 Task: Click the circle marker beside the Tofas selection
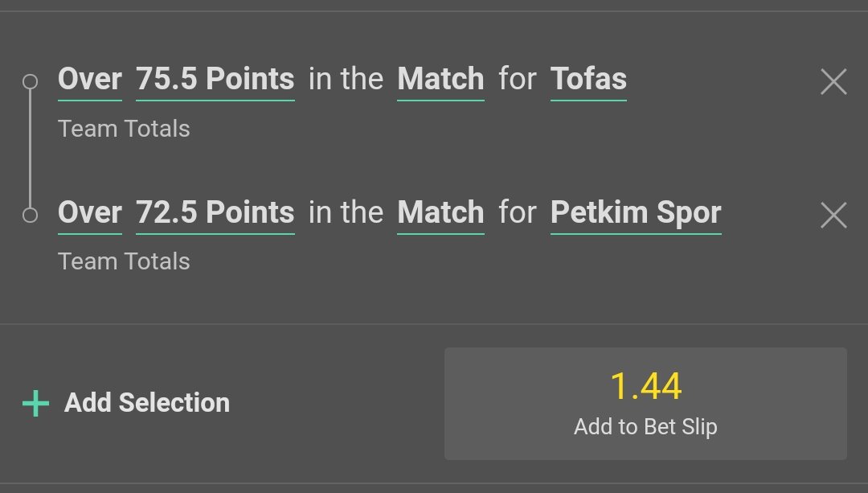[x=31, y=81]
